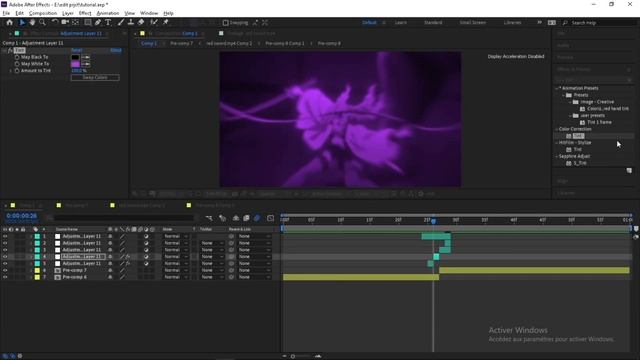Click the Search Help magnifier icon
Viewport: 640px width, 360px height.
click(565, 23)
